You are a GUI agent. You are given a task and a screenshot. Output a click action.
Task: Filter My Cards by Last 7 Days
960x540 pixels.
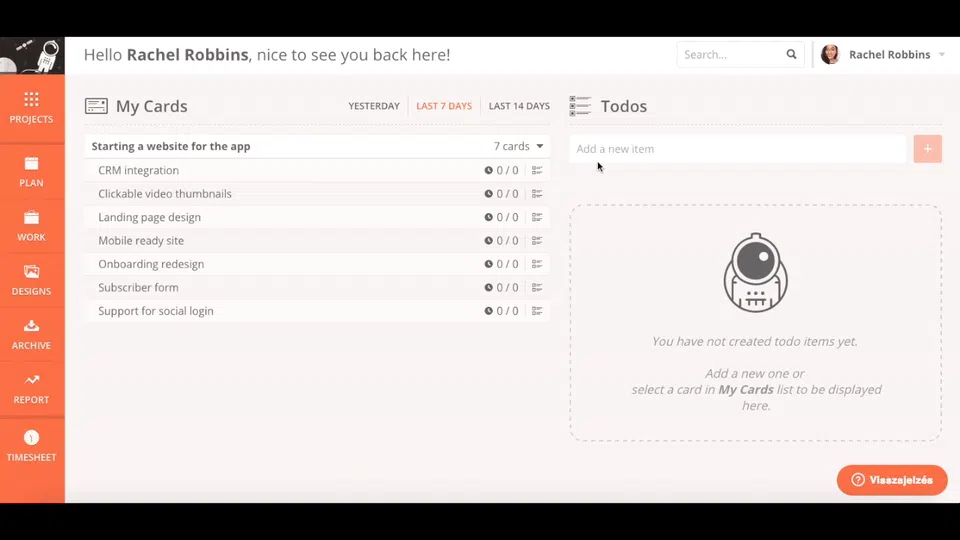(444, 106)
